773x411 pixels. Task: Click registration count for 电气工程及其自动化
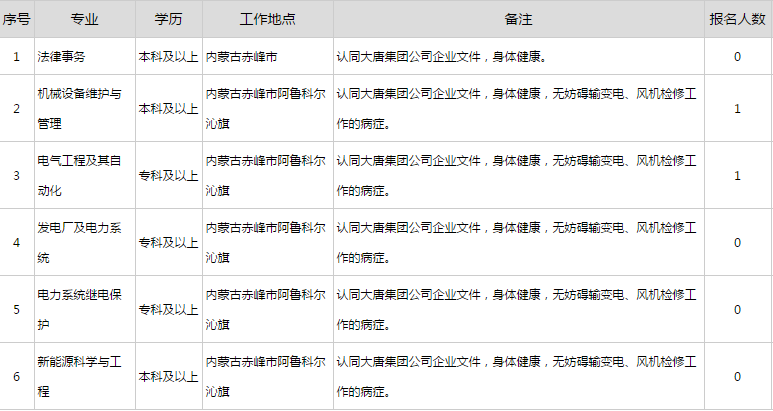pos(737,175)
